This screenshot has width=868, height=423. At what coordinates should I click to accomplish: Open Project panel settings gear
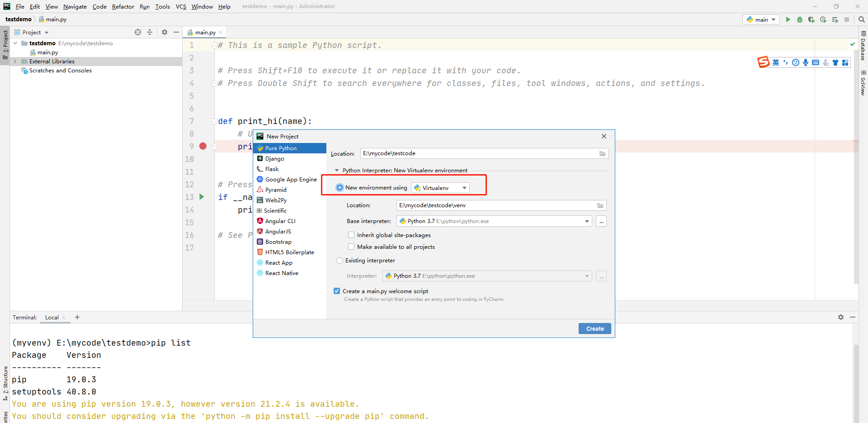(165, 32)
